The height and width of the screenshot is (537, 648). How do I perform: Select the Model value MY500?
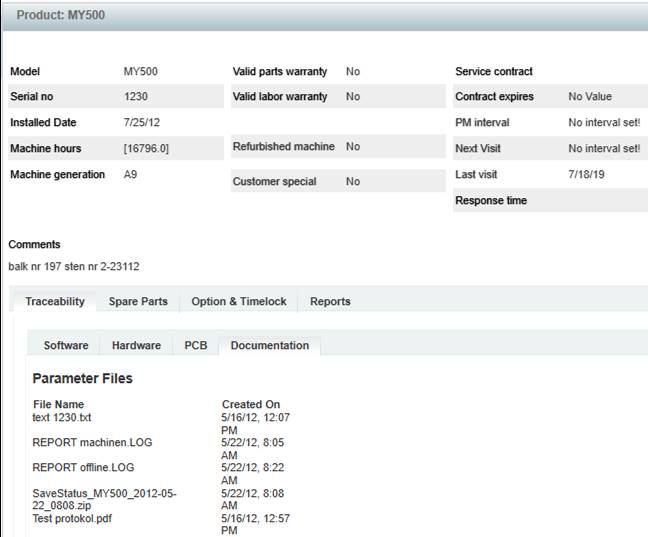141,71
